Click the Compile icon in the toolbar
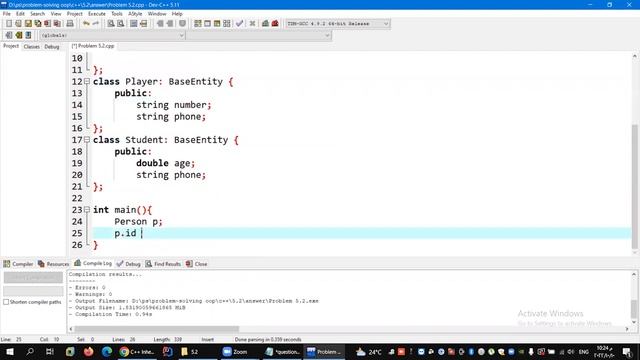This screenshot has height=360, width=640. (x=198, y=24)
